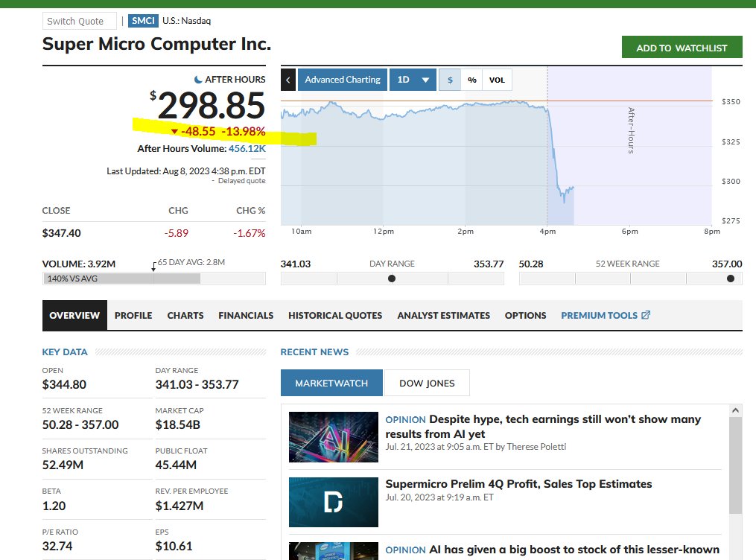Viewport: 756px width, 560px height.
Task: Open the Financials tab
Action: click(246, 315)
